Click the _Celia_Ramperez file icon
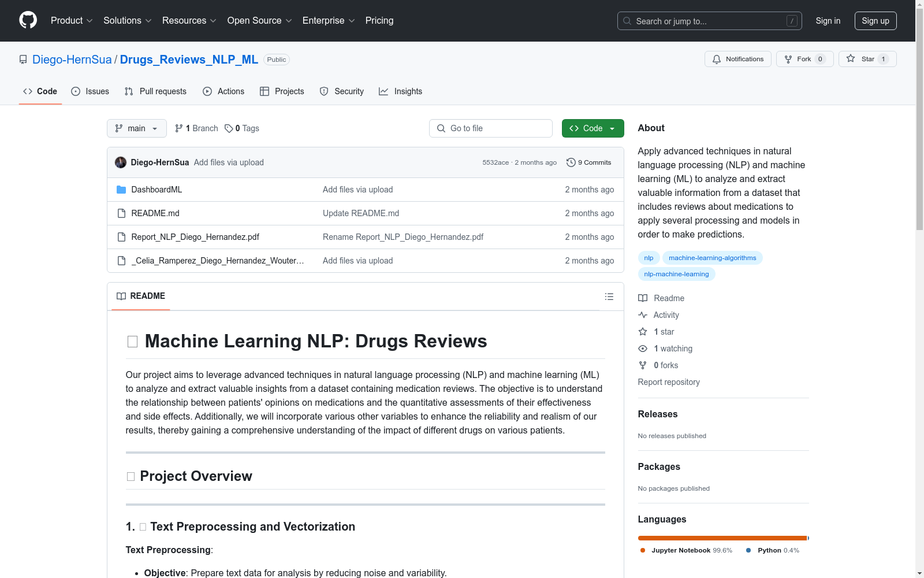Image resolution: width=924 pixels, height=578 pixels. coord(121,261)
